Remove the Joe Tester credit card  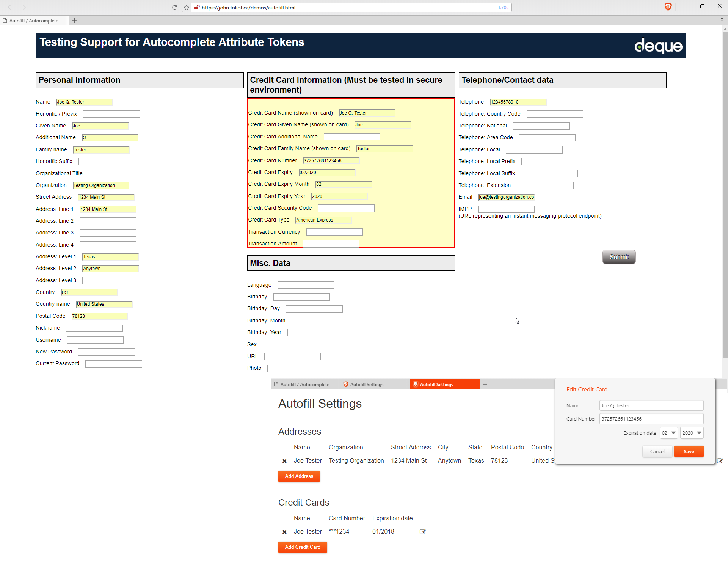pyautogui.click(x=284, y=532)
